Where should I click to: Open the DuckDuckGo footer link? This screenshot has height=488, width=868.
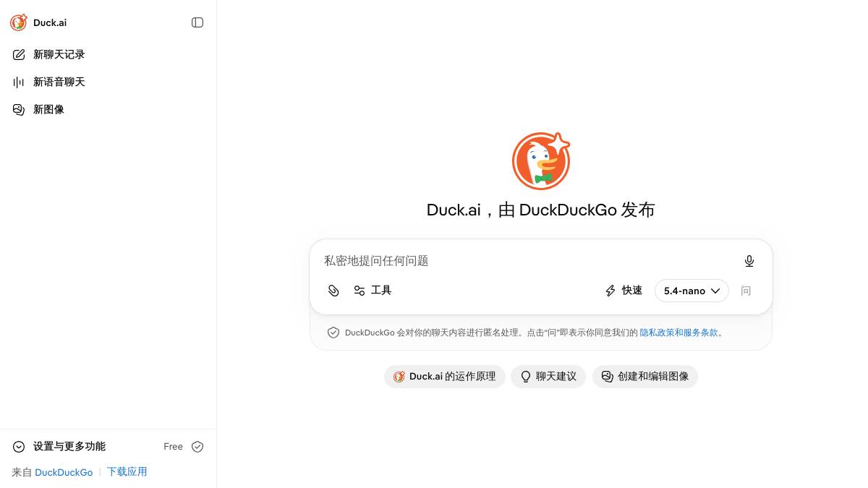(x=64, y=472)
